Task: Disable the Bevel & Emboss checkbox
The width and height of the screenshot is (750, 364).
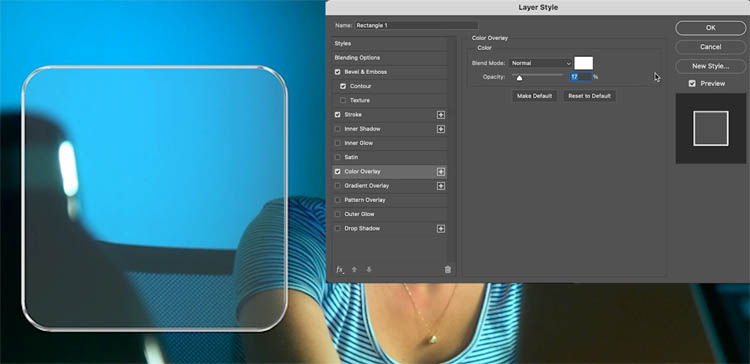Action: tap(338, 72)
